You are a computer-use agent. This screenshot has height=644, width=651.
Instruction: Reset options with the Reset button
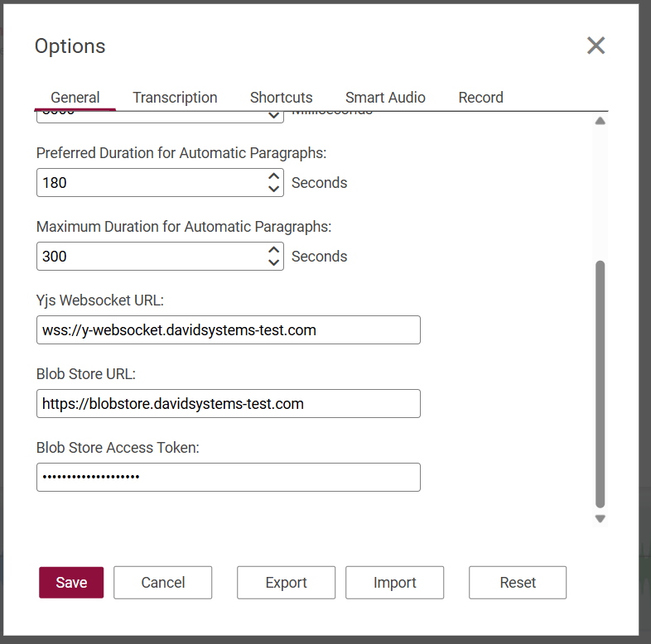tap(518, 583)
